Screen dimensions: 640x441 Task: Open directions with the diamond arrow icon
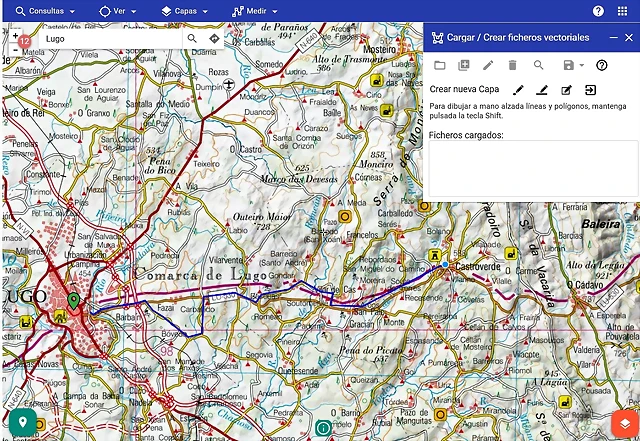214,39
